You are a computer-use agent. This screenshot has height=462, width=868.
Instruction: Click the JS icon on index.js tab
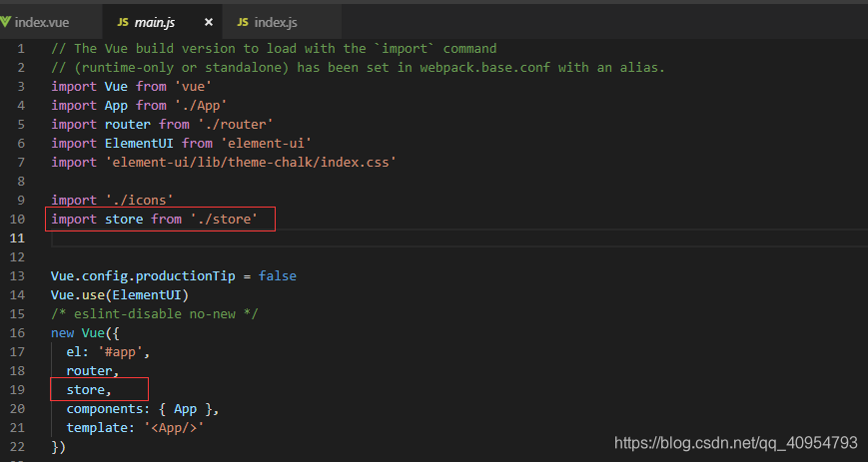(x=243, y=22)
